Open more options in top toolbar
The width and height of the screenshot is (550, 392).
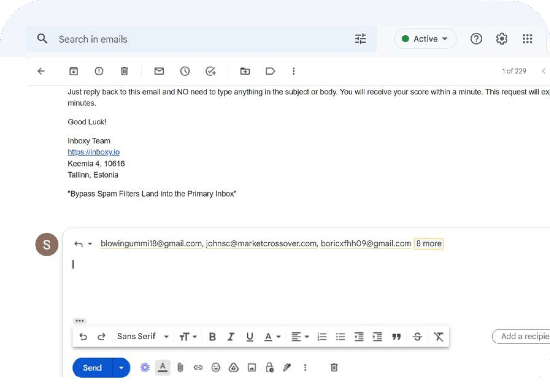pyautogui.click(x=294, y=71)
